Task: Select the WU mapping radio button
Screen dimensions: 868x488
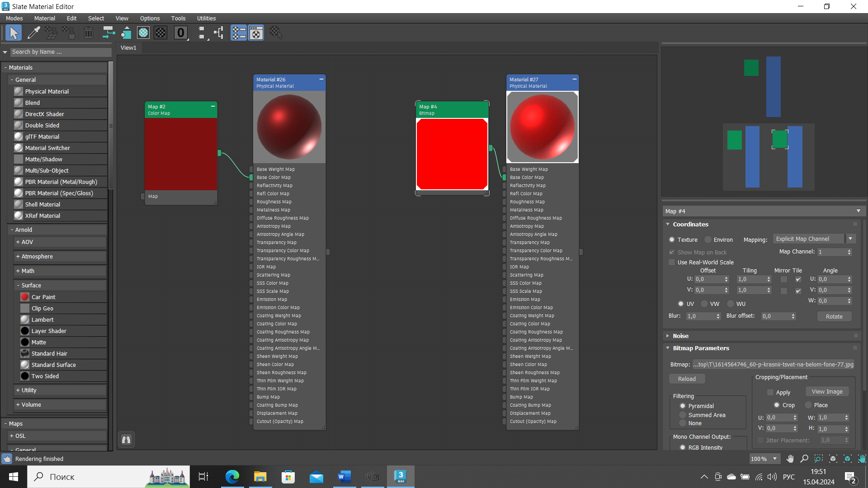Action: [731, 304]
